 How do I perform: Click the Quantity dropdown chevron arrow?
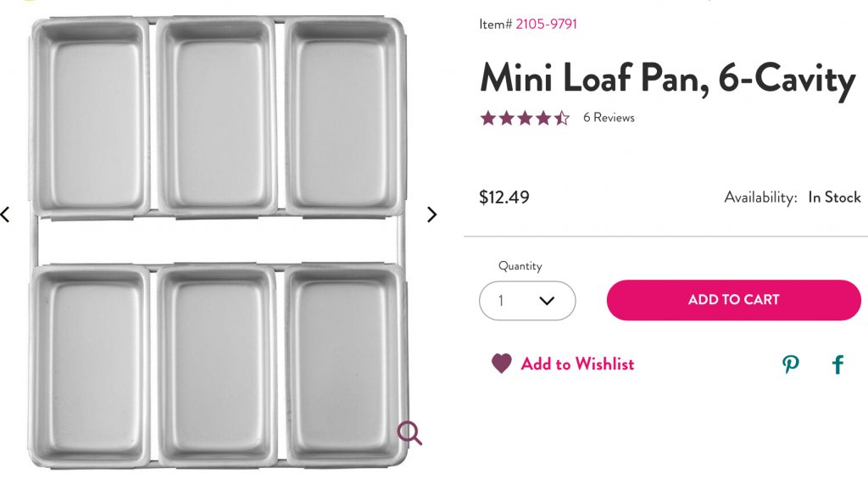(x=547, y=301)
